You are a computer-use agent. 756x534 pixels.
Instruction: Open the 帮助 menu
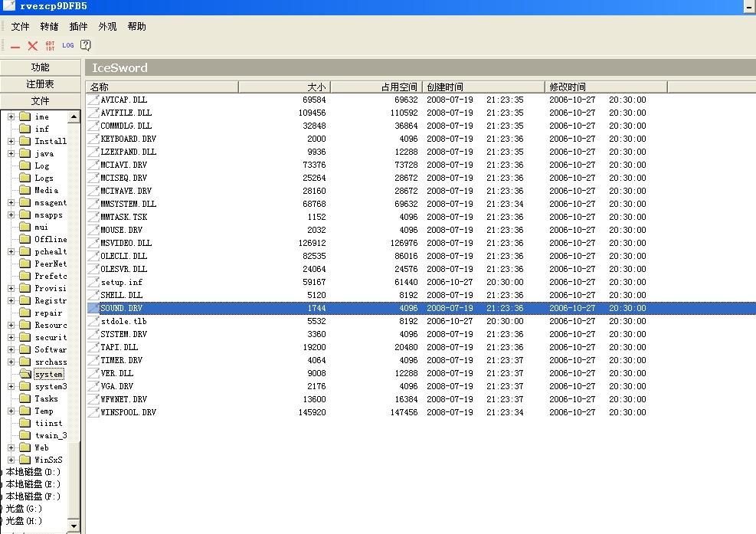coord(136,27)
